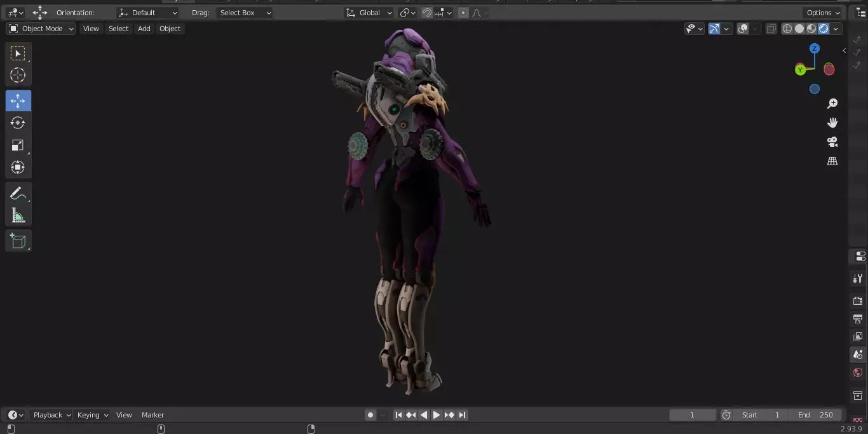This screenshot has width=868, height=434.
Task: Open the Tool properties tab (wrench icon)
Action: [x=858, y=278]
